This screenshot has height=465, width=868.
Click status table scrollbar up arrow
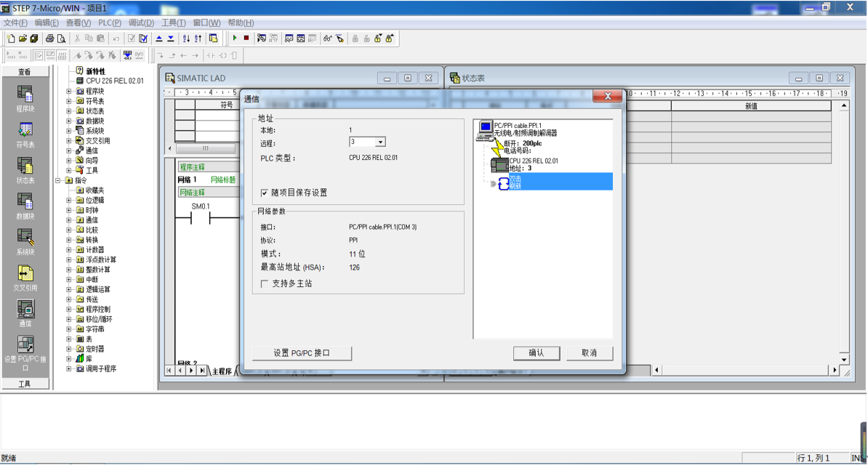[843, 105]
